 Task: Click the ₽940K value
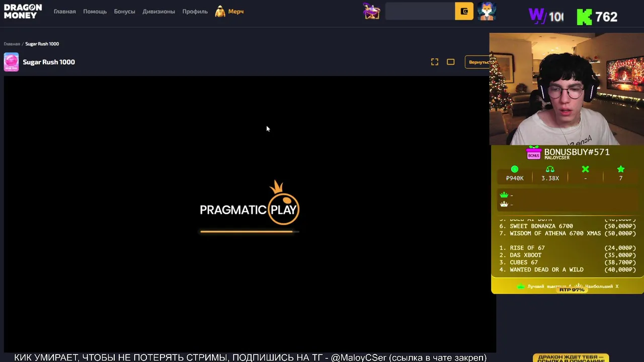[515, 178]
